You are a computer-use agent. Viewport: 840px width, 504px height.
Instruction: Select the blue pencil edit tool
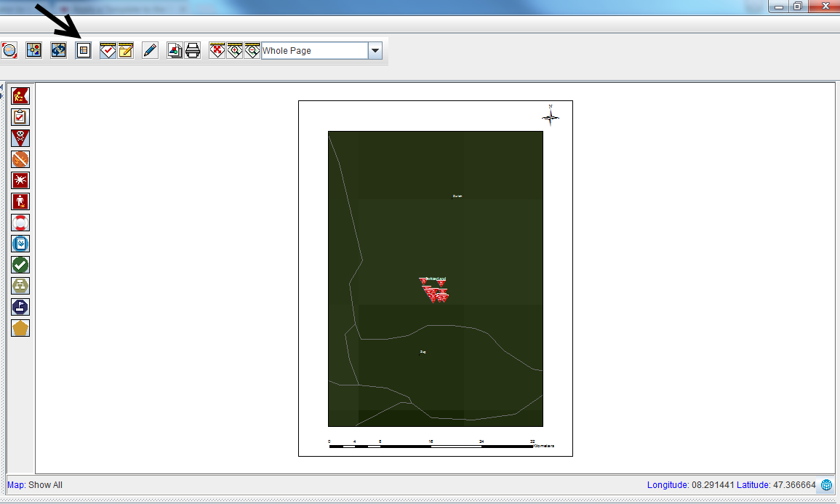150,51
